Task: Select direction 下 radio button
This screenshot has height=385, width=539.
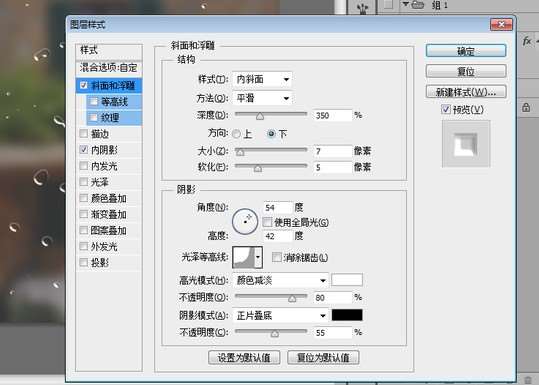Action: pos(271,134)
